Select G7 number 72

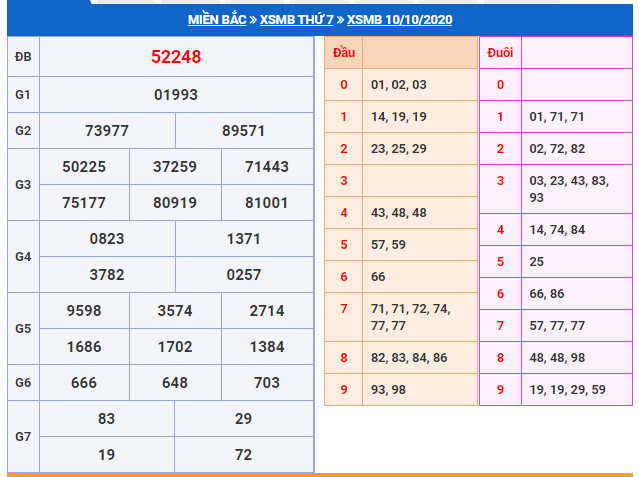pyautogui.click(x=243, y=454)
